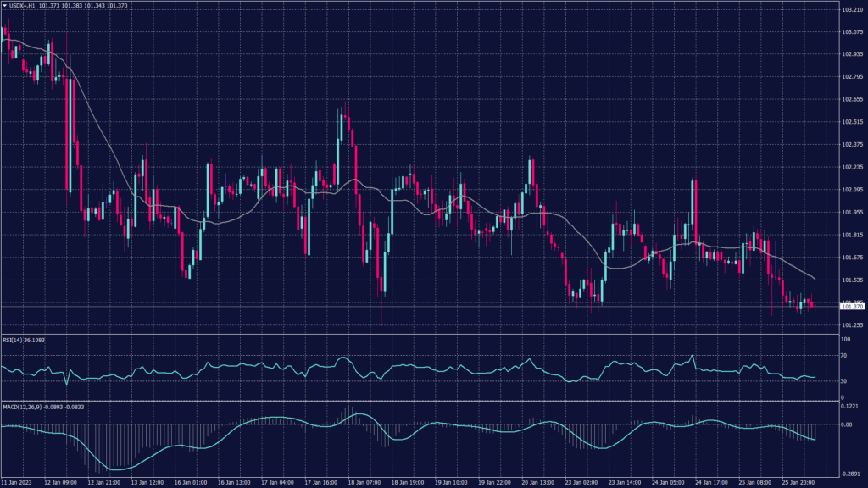Click the RSI 30 level label

tap(843, 381)
